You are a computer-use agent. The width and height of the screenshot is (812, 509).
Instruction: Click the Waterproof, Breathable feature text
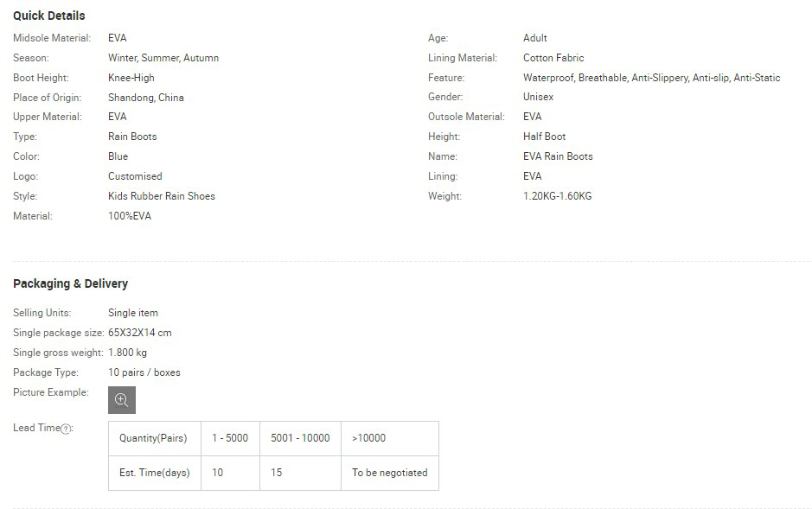pyautogui.click(x=575, y=78)
